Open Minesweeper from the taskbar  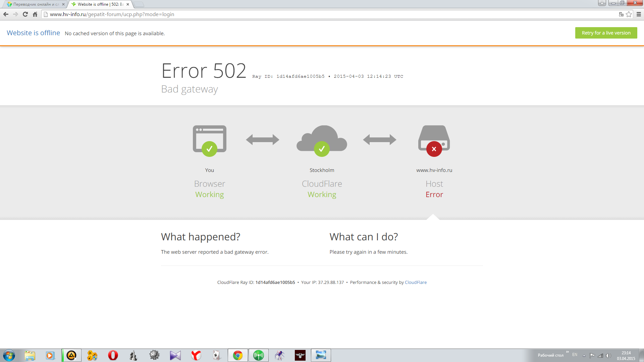point(154,355)
